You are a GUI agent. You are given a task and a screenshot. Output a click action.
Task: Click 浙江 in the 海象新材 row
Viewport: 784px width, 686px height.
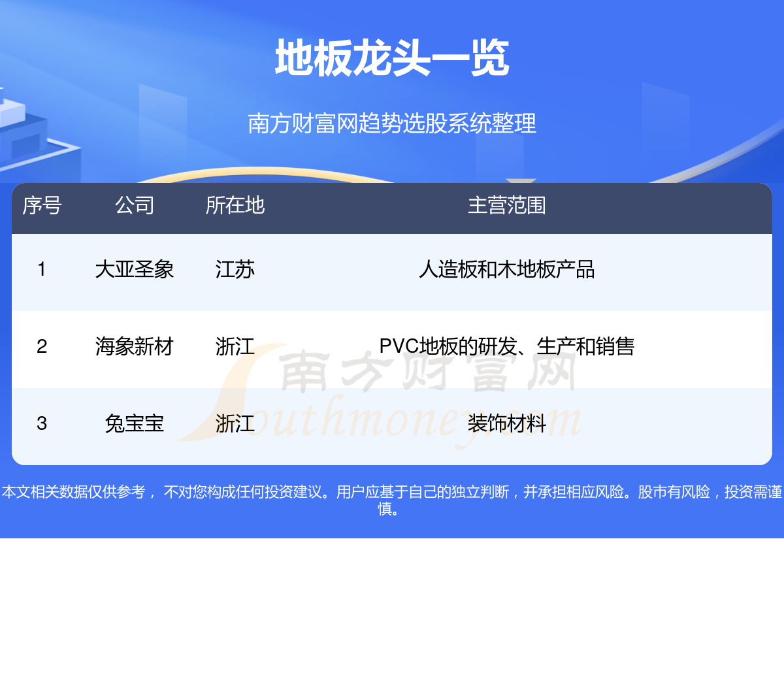pyautogui.click(x=235, y=346)
